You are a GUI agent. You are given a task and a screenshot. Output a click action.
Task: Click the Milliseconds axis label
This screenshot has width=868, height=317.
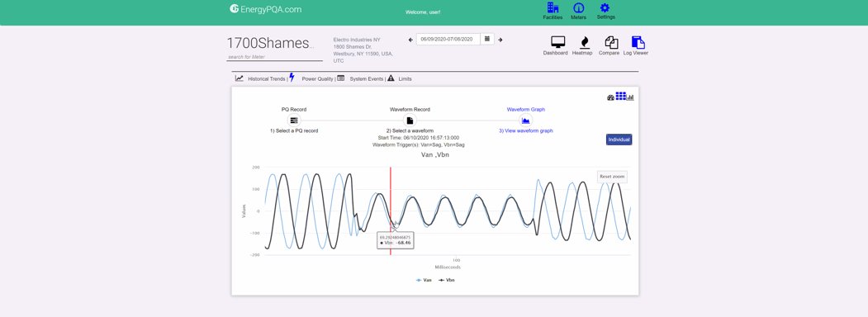click(448, 267)
